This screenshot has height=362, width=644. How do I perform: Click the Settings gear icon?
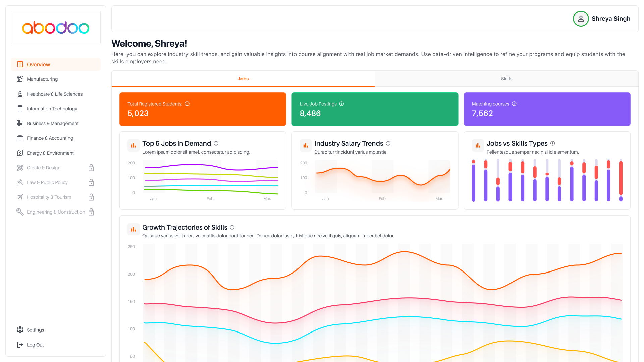click(x=20, y=330)
